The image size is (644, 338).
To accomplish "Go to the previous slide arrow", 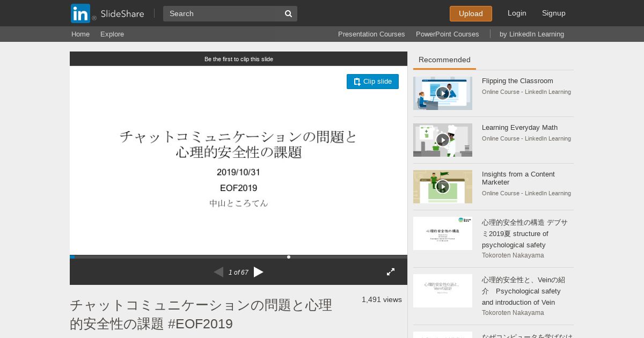I will [x=218, y=272].
